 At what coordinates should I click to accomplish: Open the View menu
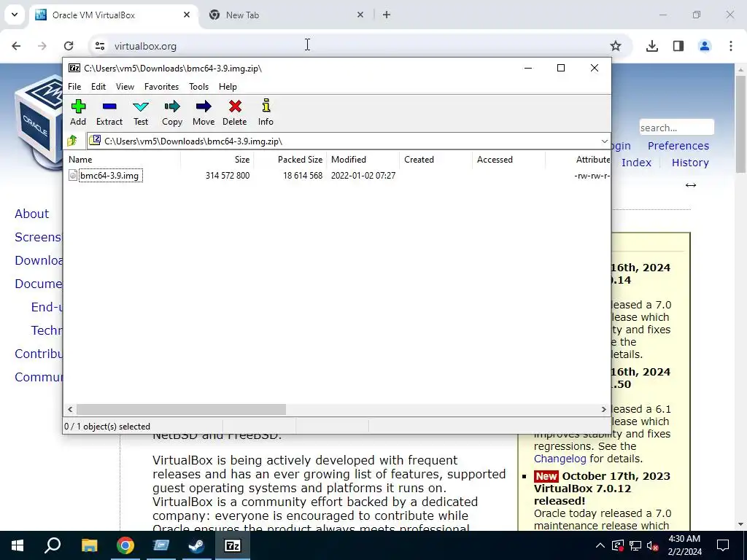click(125, 87)
